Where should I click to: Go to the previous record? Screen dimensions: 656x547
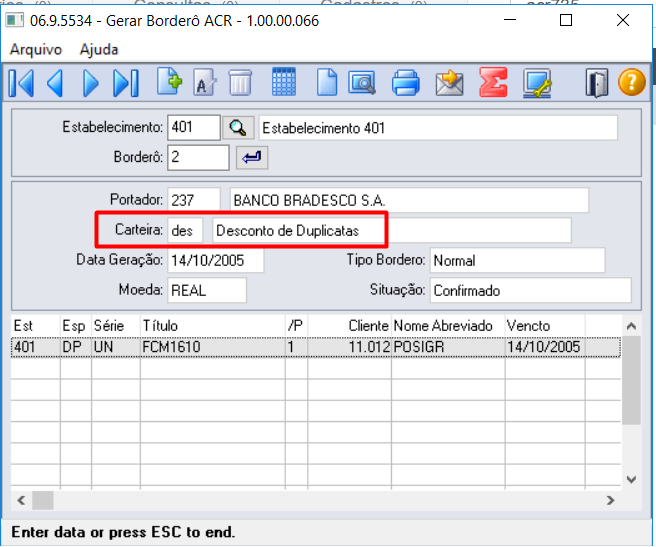(55, 83)
